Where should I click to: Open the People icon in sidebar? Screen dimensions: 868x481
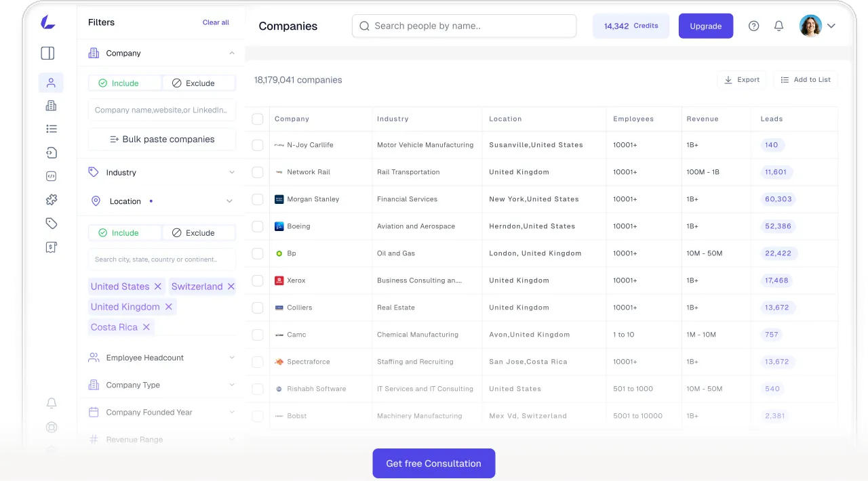pos(51,83)
